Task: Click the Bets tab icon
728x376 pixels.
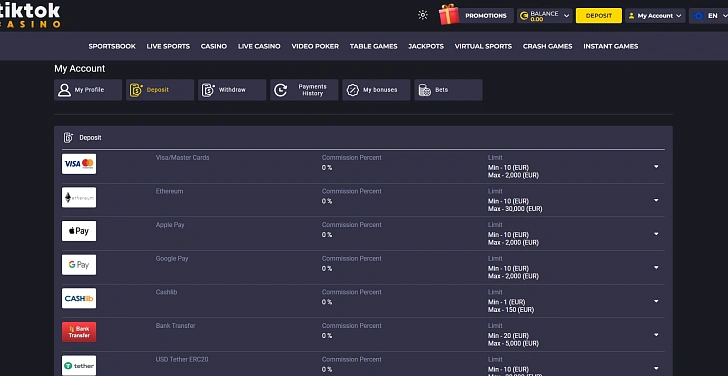Action: [x=425, y=90]
